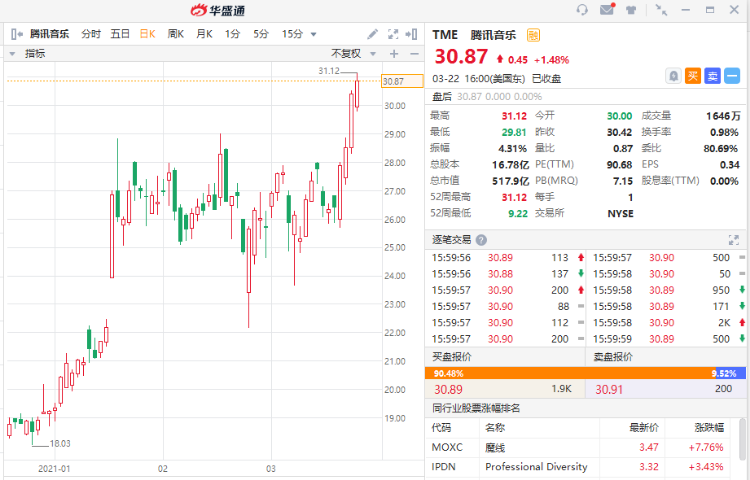Click the price alert bell icon
Viewport: 750px width, 480px height.
(673, 76)
